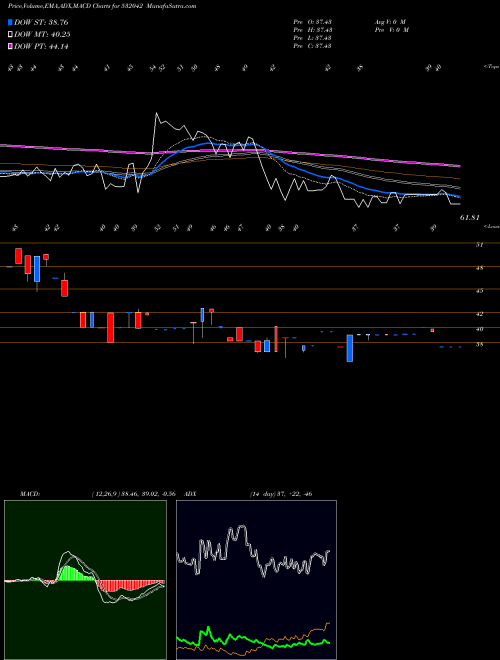Viewport: 500px width, 660px height.
Task: Click the '<-Tops' label at the right edge
Action: coord(491,67)
